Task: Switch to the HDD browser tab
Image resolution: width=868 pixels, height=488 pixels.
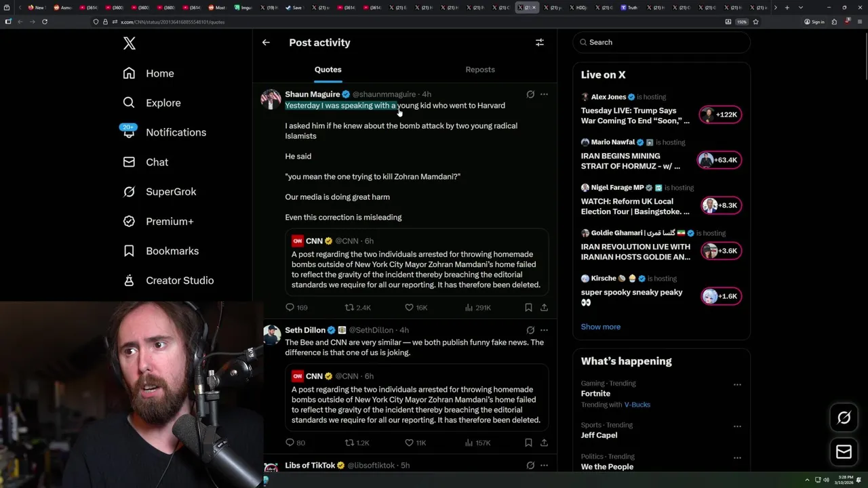Action: click(x=578, y=7)
